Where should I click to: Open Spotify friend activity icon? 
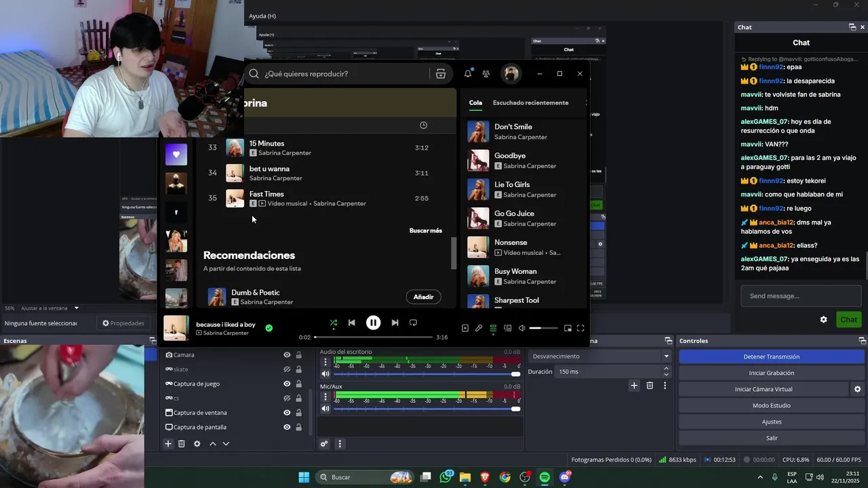[486, 74]
